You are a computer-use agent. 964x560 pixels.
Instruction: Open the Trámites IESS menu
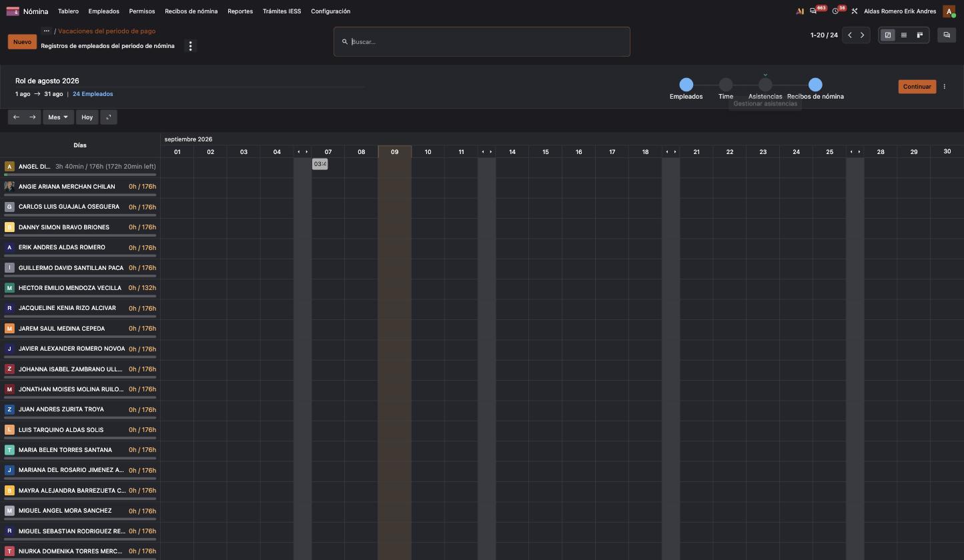[282, 11]
